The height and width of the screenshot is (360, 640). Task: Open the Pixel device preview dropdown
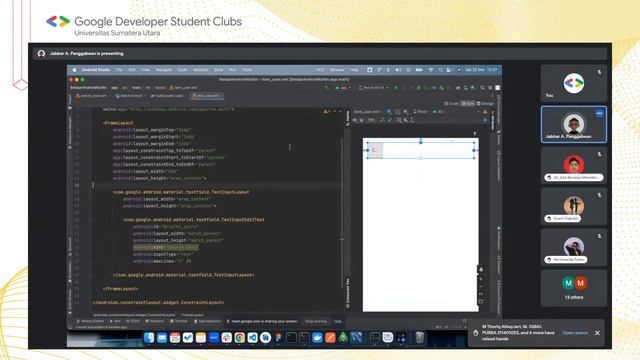(420, 111)
